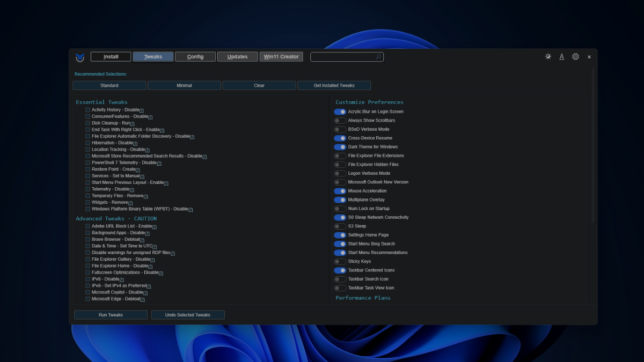644x362 pixels.
Task: Open the settings gear icon
Action: [575, 56]
